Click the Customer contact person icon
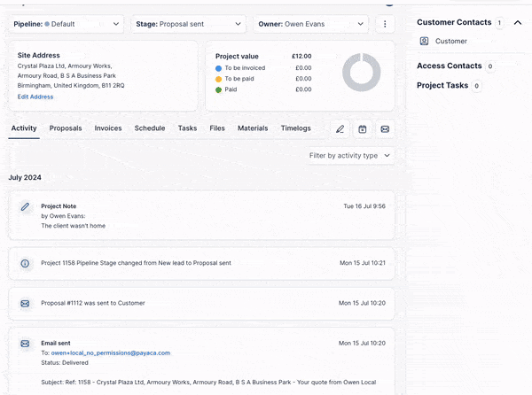532x395 pixels. (x=424, y=42)
